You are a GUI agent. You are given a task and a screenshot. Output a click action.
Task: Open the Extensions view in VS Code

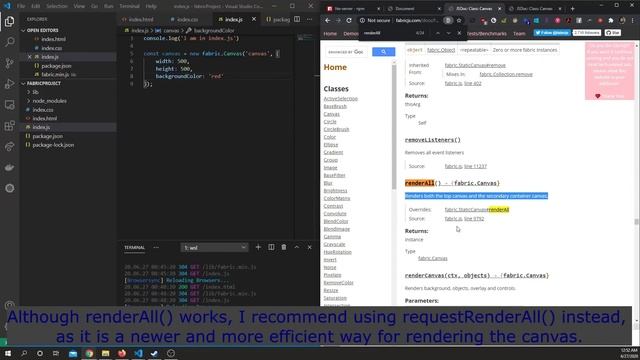coord(9,126)
